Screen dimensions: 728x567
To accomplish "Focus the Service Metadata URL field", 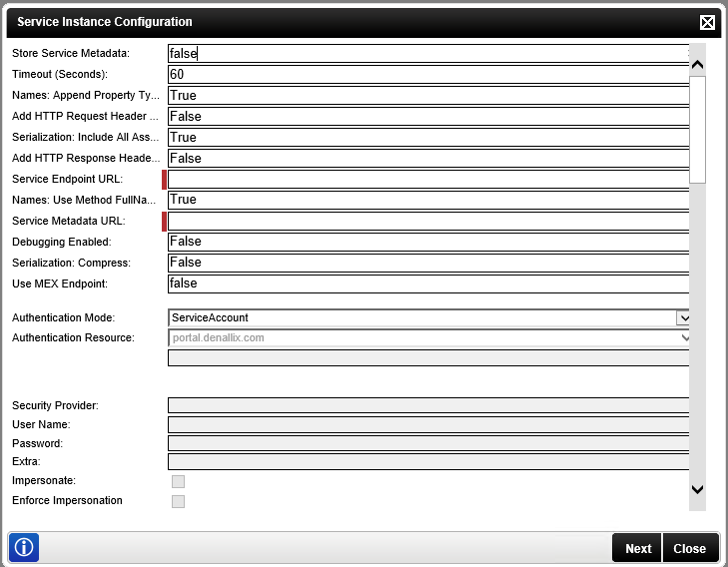I will click(x=428, y=221).
